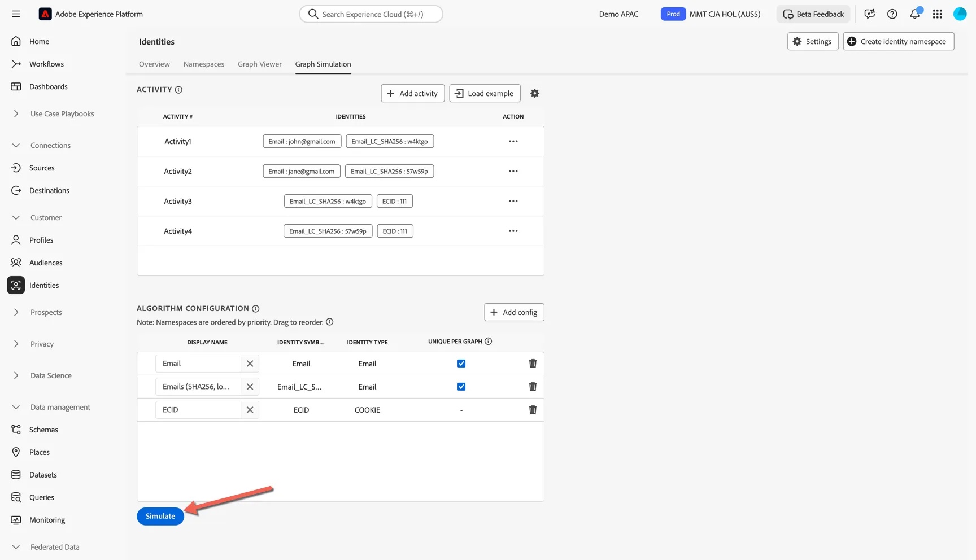Switch to the Graph Viewer tab
The image size is (976, 560).
tap(260, 64)
